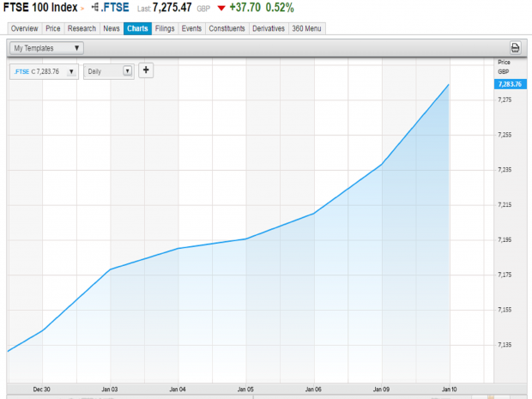Open the My Templates dropdown

47,48
